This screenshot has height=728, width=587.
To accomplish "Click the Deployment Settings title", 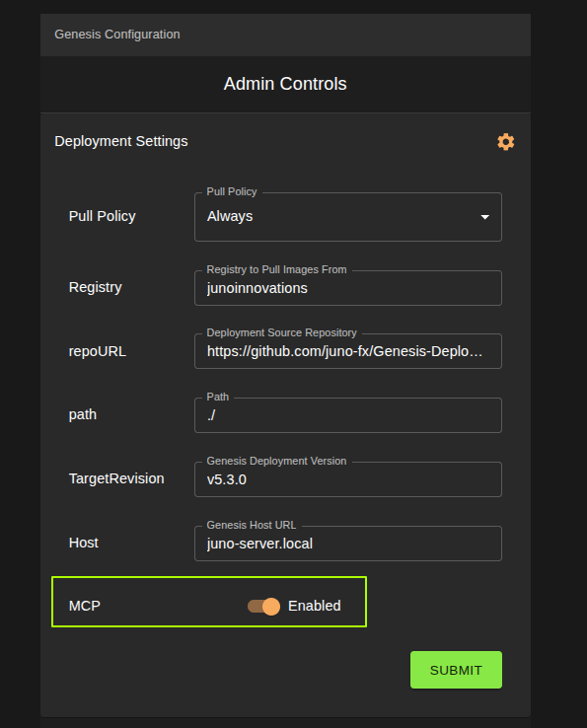I will 121,141.
